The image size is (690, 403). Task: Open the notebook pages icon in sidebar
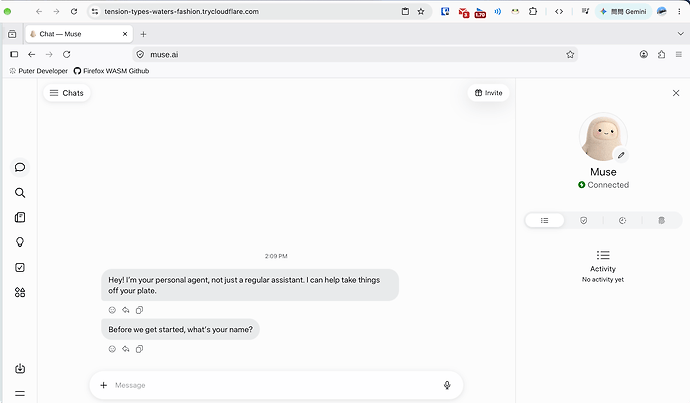20,217
